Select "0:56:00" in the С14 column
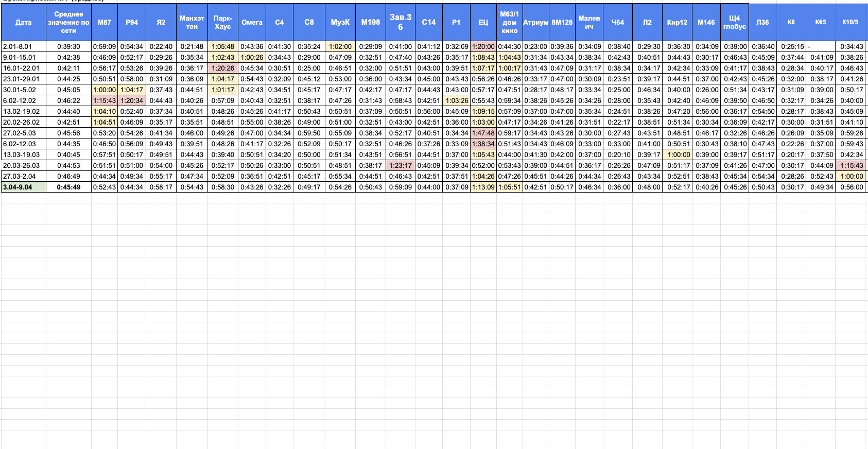868x449 pixels. [x=429, y=111]
